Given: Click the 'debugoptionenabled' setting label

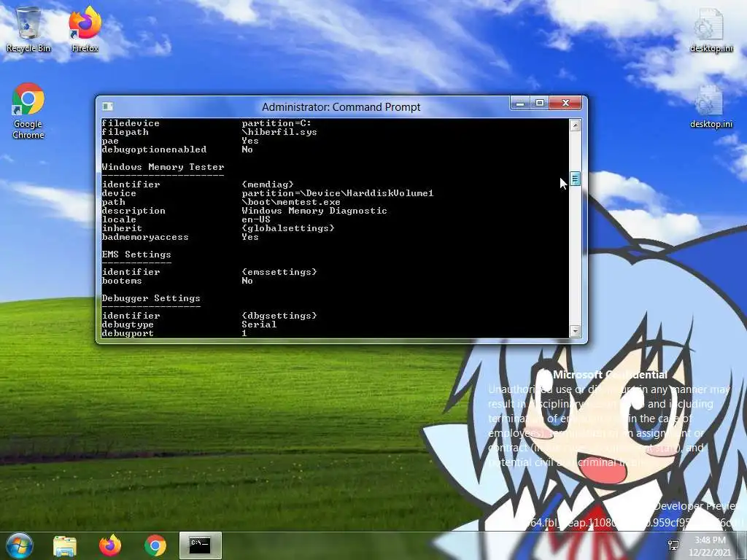Looking at the screenshot, I should (154, 149).
